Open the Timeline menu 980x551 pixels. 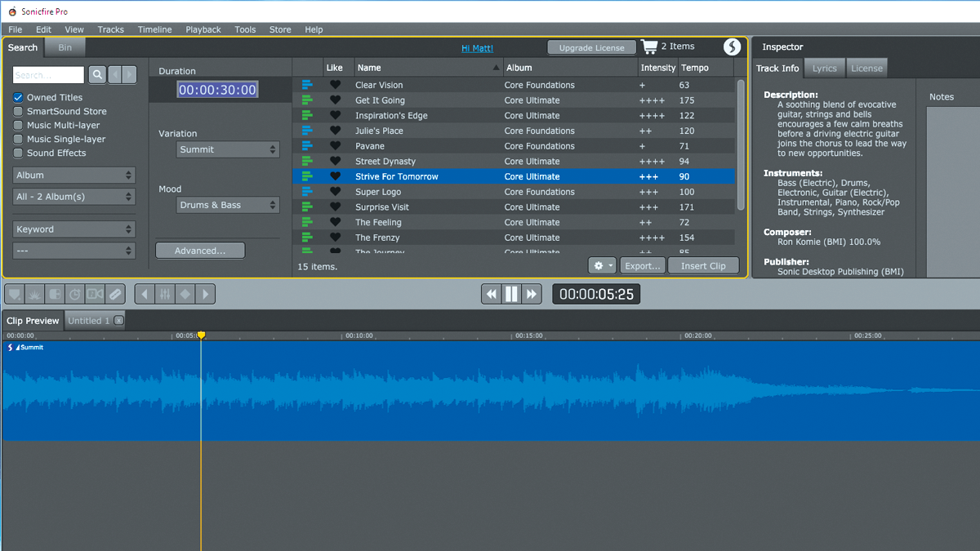[154, 29]
